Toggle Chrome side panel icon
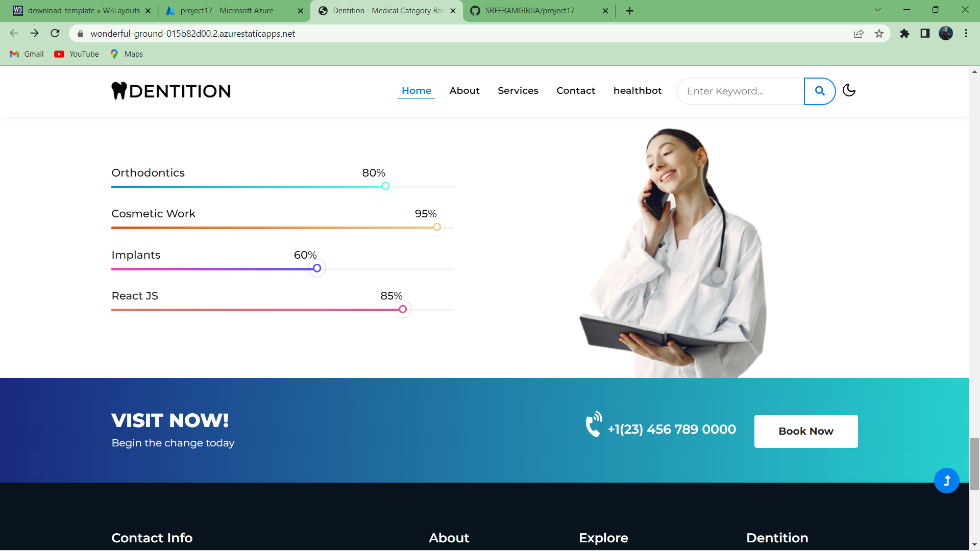The height and width of the screenshot is (551, 980). tap(925, 34)
